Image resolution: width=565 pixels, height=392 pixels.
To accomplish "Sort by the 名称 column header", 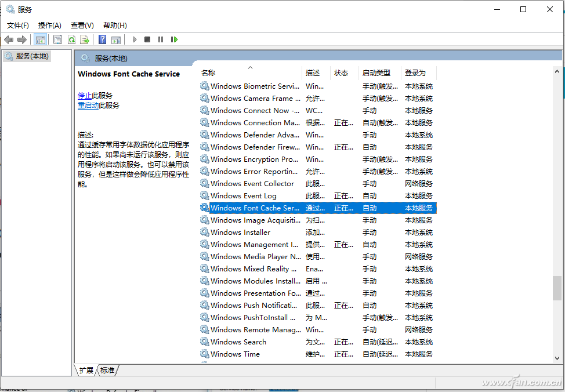I will (251, 73).
